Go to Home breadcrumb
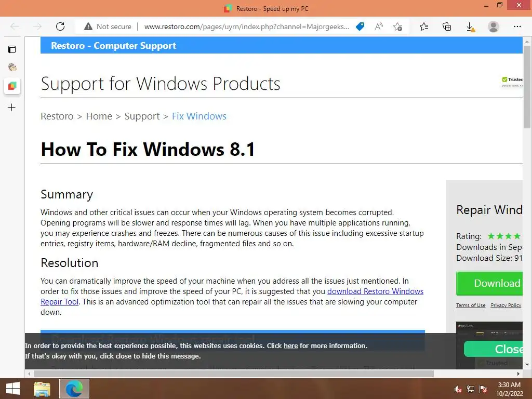 coord(99,116)
